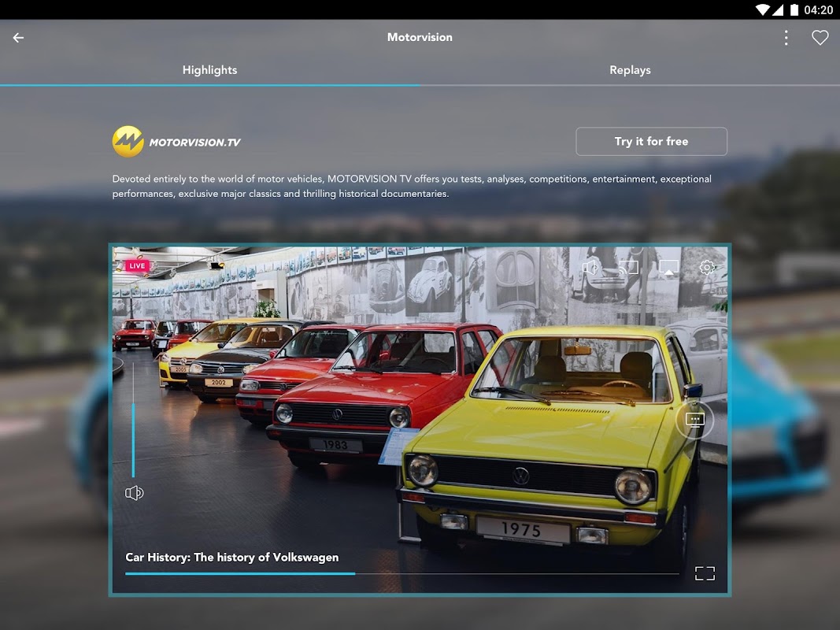Click the live video player frame
Screen dimensions: 840x630
[420, 421]
